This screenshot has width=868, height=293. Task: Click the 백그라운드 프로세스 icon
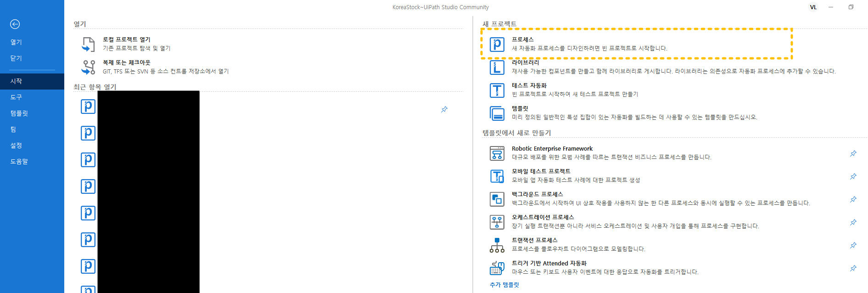(497, 199)
